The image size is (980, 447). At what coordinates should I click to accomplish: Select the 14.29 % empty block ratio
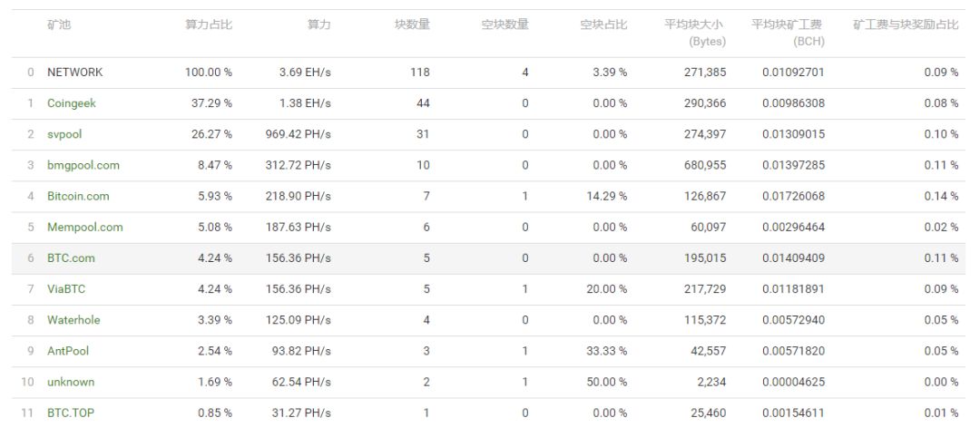(607, 196)
